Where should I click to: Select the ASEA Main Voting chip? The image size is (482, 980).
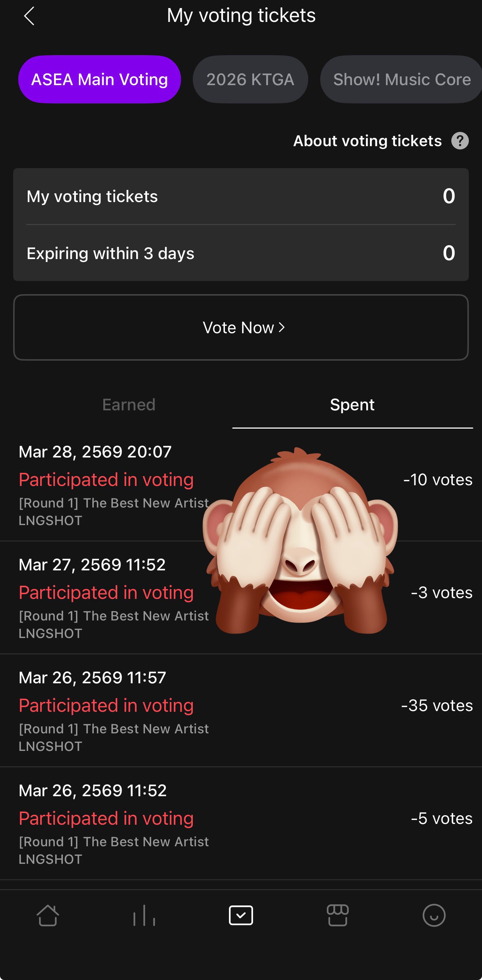point(100,80)
